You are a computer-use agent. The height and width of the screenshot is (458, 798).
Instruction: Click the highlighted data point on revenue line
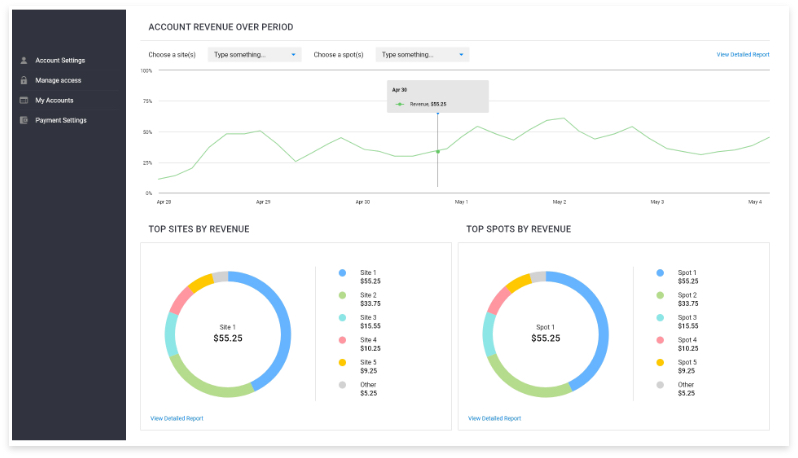pyautogui.click(x=437, y=151)
